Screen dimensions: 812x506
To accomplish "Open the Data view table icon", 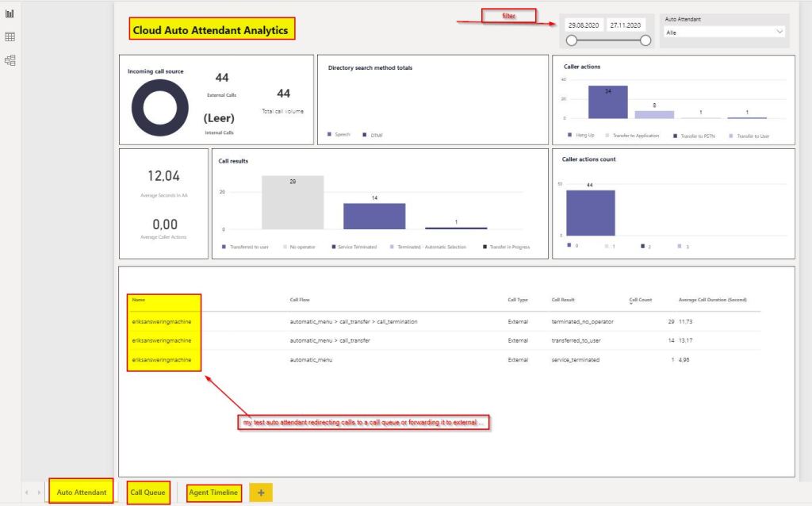I will (x=10, y=37).
